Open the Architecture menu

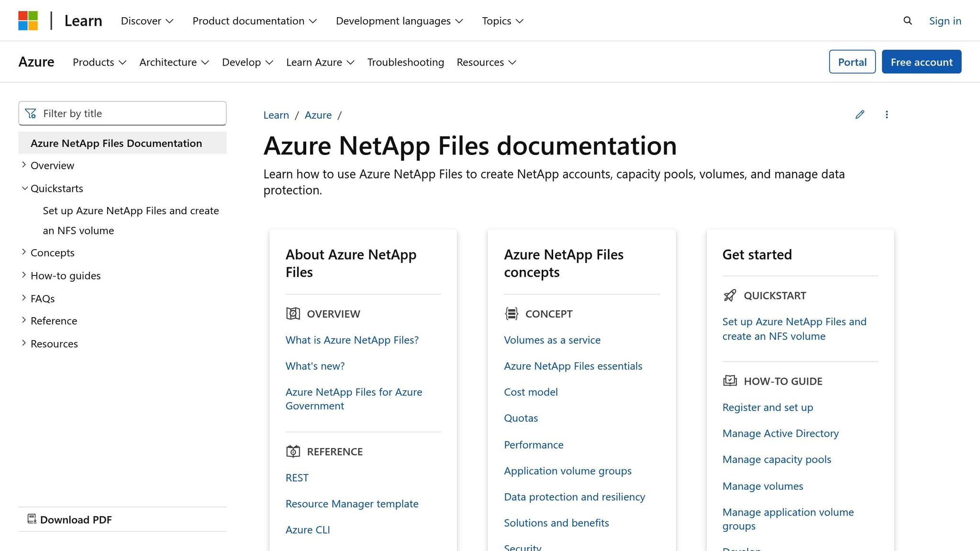pyautogui.click(x=174, y=62)
